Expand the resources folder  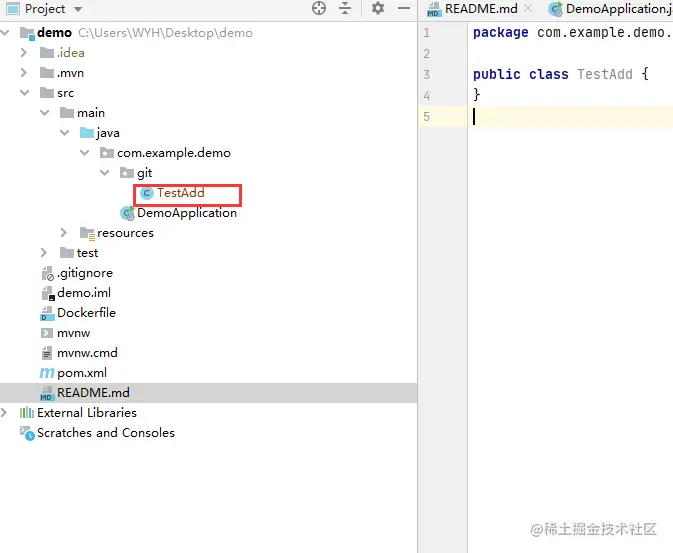pyautogui.click(x=64, y=233)
